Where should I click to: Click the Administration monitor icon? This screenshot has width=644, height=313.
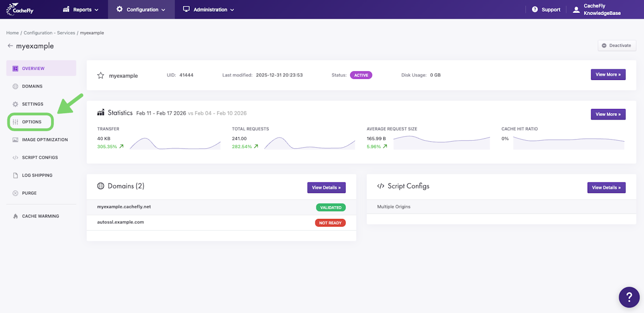(186, 9)
